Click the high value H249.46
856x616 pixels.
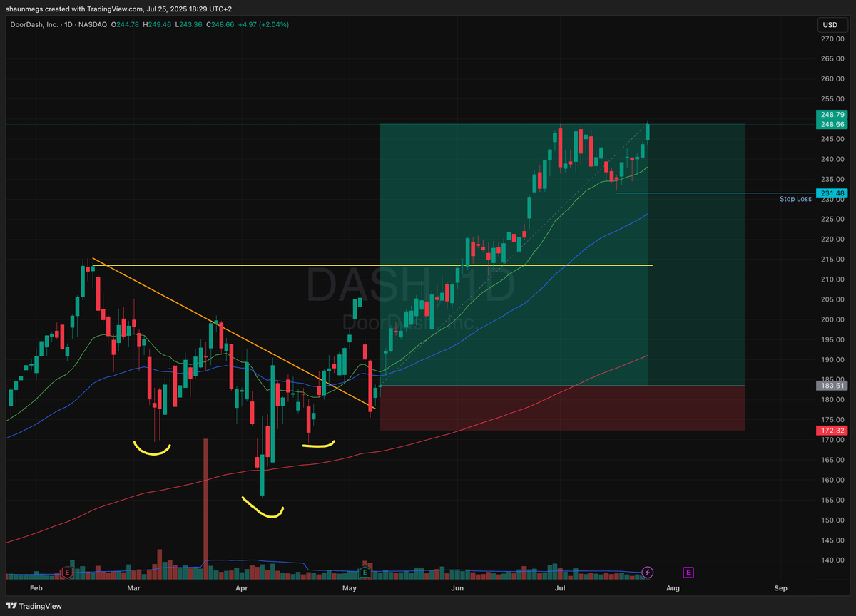pos(156,25)
